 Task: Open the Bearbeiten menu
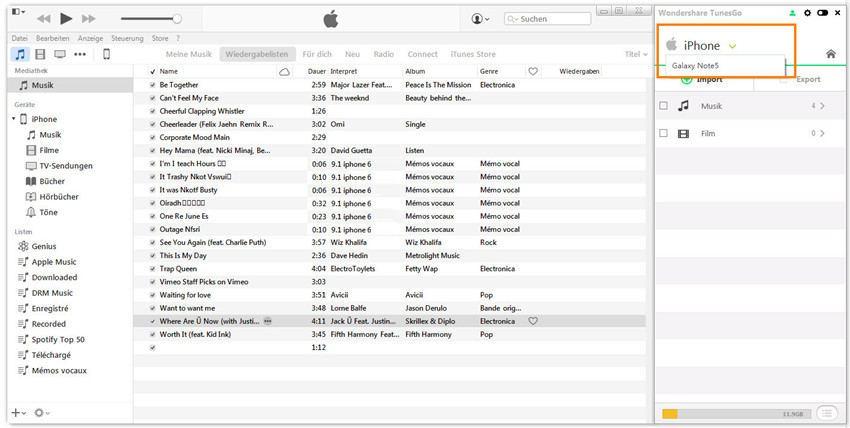53,38
